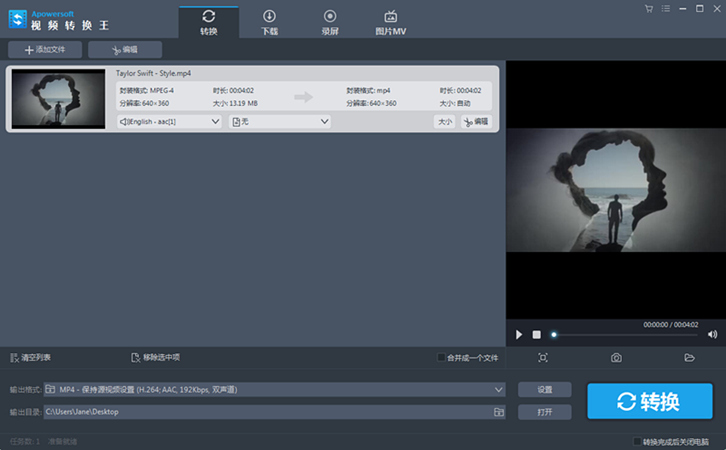The image size is (726, 450).
Task: Enable 合并成一个文件 checkbox
Action: click(442, 358)
